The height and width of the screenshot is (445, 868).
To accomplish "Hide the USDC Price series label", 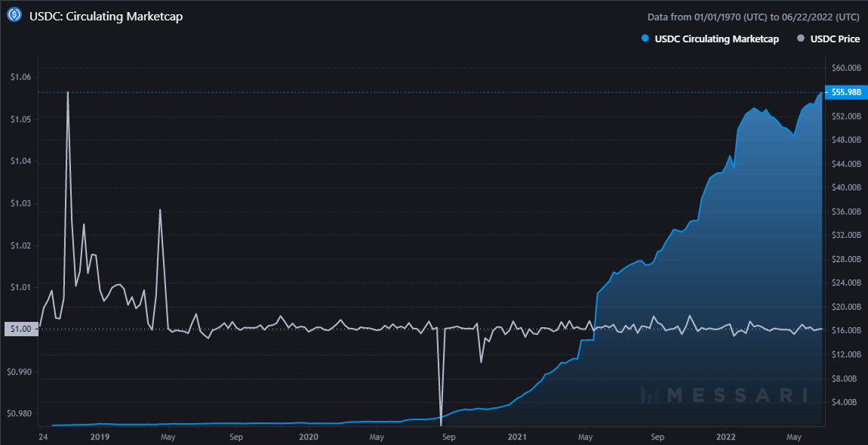I will tap(836, 39).
